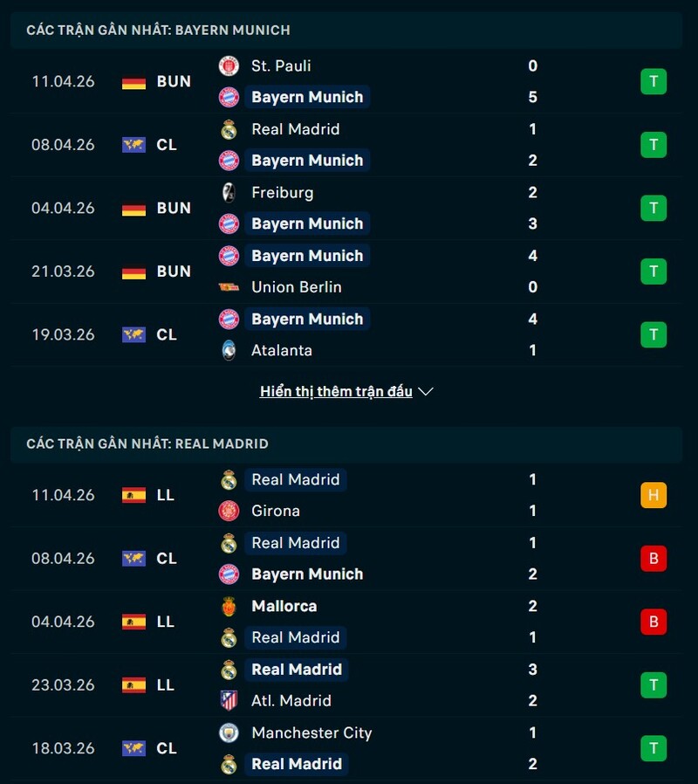Click the green T badge for St. Pauli match
698x784 pixels.
[653, 82]
